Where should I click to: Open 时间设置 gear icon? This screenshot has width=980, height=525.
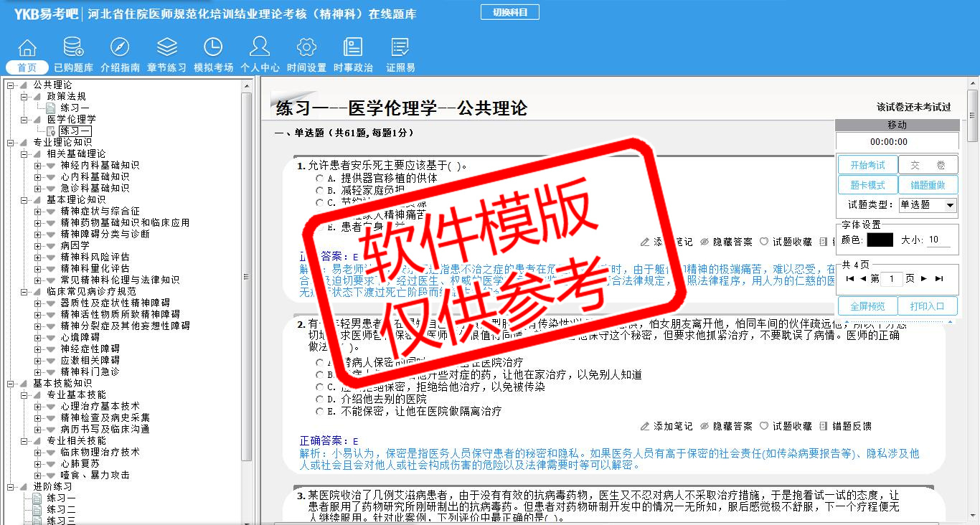(x=306, y=48)
